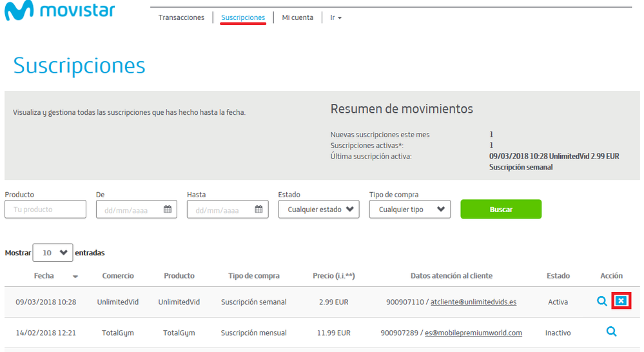Sort by Fecha column arrow
The height and width of the screenshot is (352, 644).
click(x=75, y=277)
